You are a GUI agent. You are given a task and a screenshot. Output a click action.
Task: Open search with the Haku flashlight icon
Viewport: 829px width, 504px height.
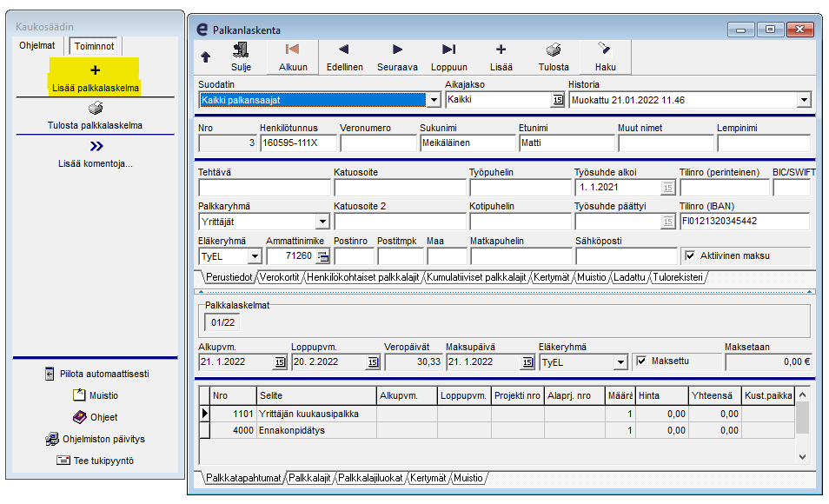pyautogui.click(x=606, y=50)
